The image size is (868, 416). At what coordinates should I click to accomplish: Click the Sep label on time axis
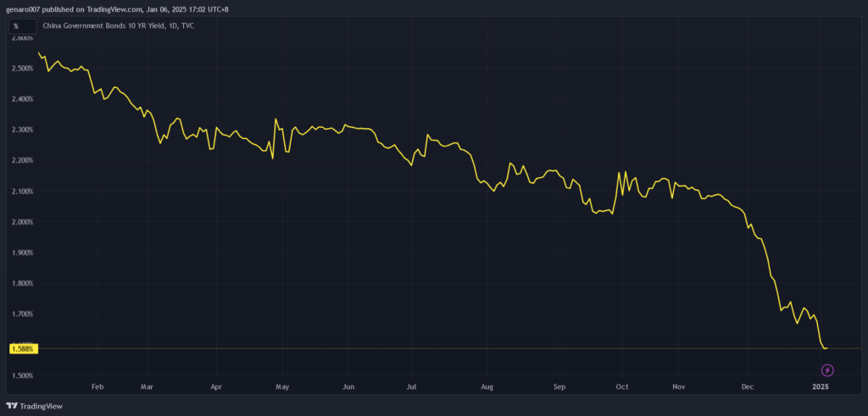[x=559, y=385]
